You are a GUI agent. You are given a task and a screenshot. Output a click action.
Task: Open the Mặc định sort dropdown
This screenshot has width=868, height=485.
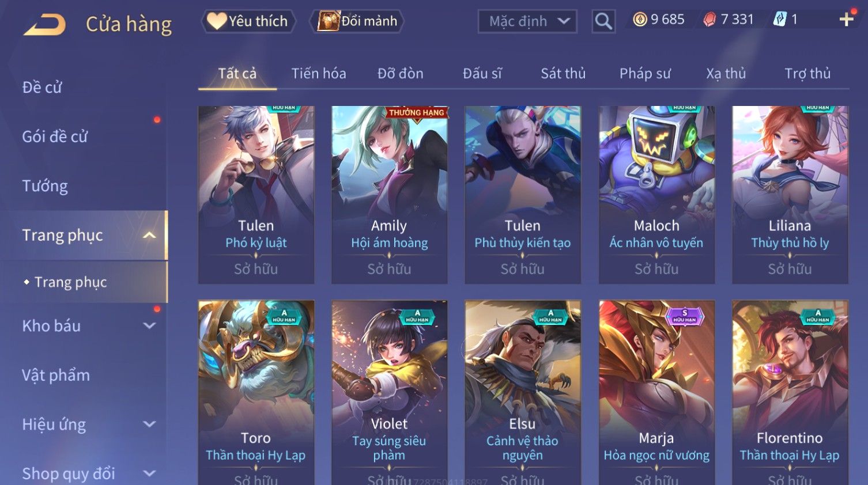tap(527, 21)
